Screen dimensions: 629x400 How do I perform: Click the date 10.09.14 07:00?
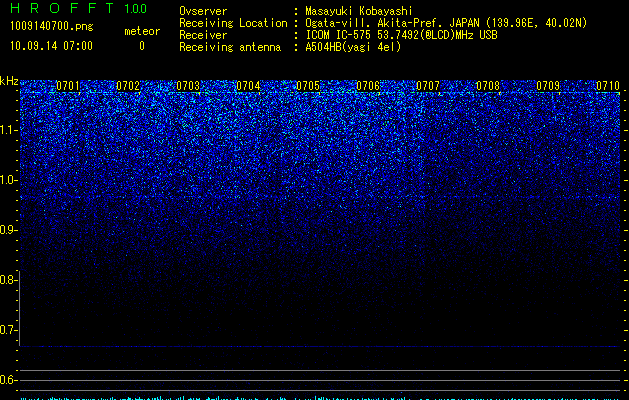coord(51,46)
